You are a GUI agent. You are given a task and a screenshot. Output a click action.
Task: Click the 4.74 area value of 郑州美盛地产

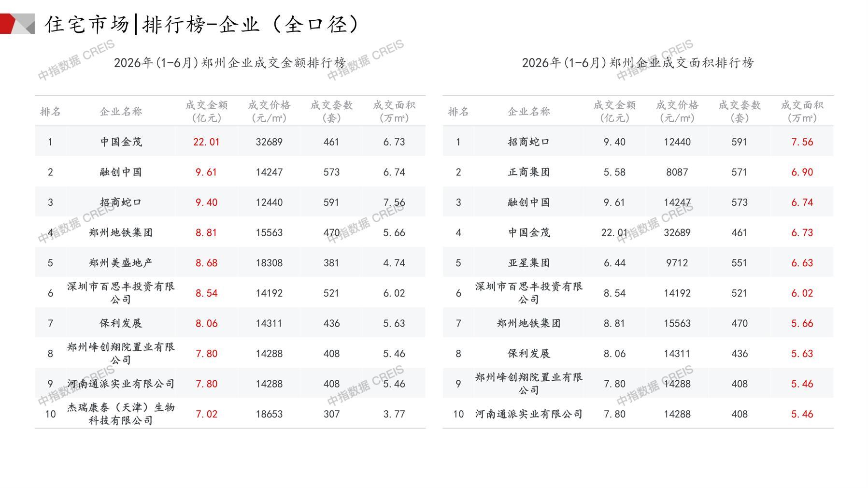(x=394, y=263)
